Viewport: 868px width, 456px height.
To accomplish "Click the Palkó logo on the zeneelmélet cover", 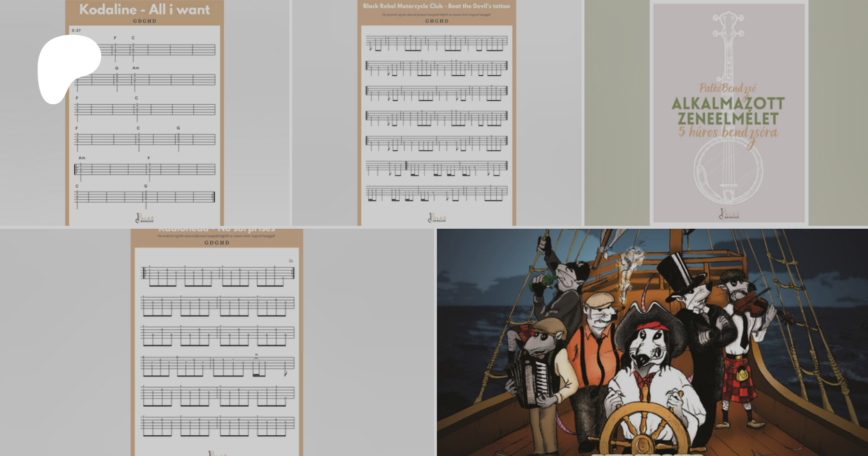I will click(x=729, y=214).
